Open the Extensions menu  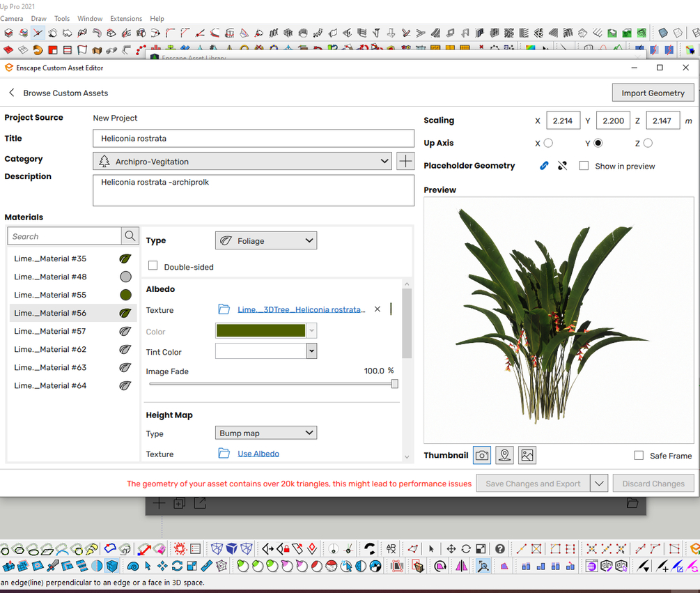[126, 18]
